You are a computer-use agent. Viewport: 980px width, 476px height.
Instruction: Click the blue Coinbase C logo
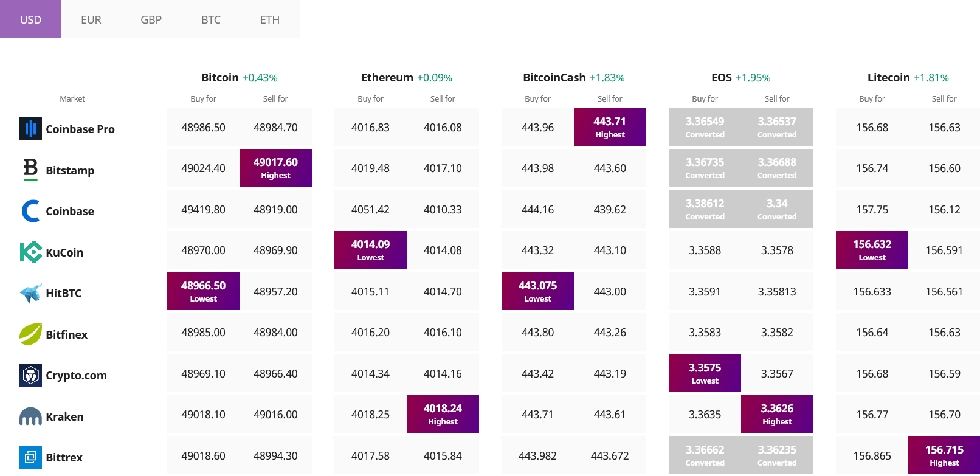click(x=30, y=211)
